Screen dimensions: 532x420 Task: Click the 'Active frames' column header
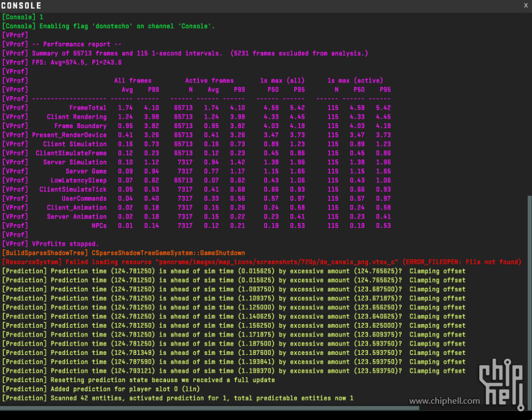pyautogui.click(x=209, y=81)
